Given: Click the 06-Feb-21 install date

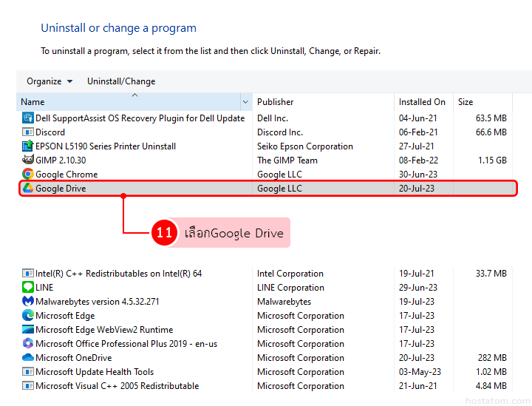Looking at the screenshot, I should 418,132.
